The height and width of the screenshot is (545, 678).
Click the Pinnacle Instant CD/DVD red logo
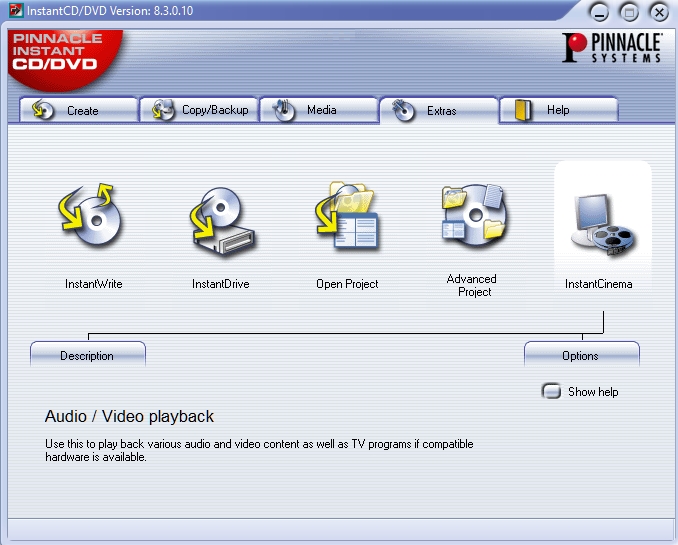[x=65, y=60]
